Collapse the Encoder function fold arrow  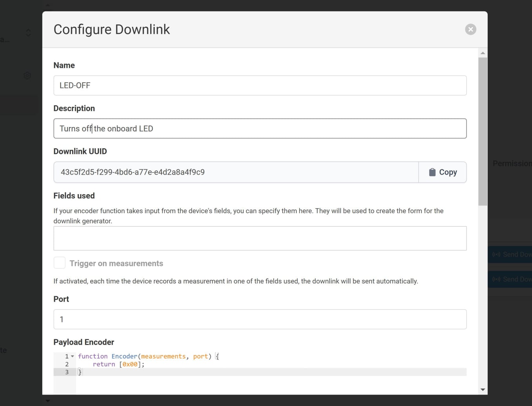click(73, 356)
